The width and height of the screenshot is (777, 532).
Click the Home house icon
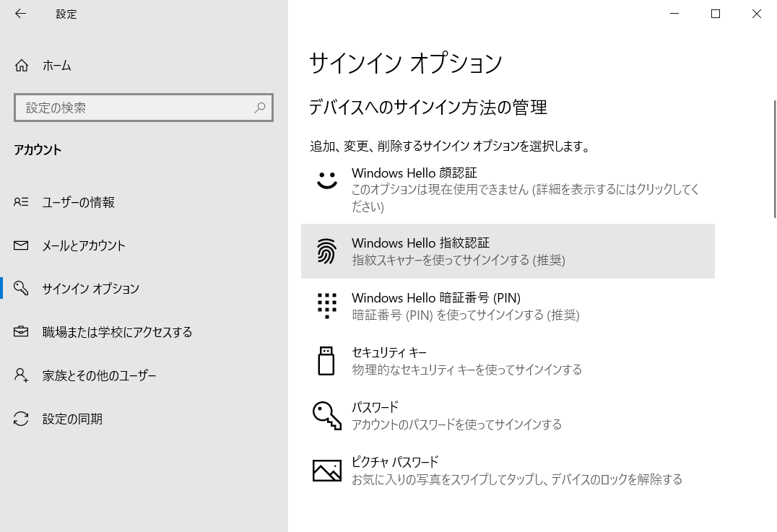(22, 66)
